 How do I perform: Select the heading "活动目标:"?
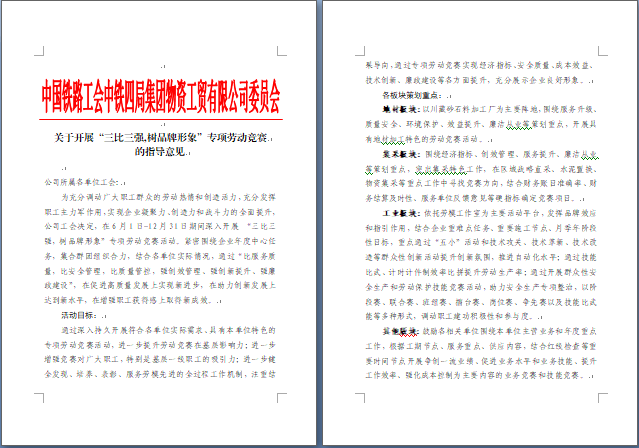79,315
